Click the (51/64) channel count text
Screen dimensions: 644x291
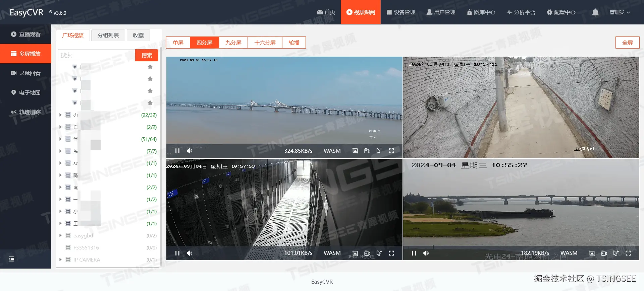point(149,139)
